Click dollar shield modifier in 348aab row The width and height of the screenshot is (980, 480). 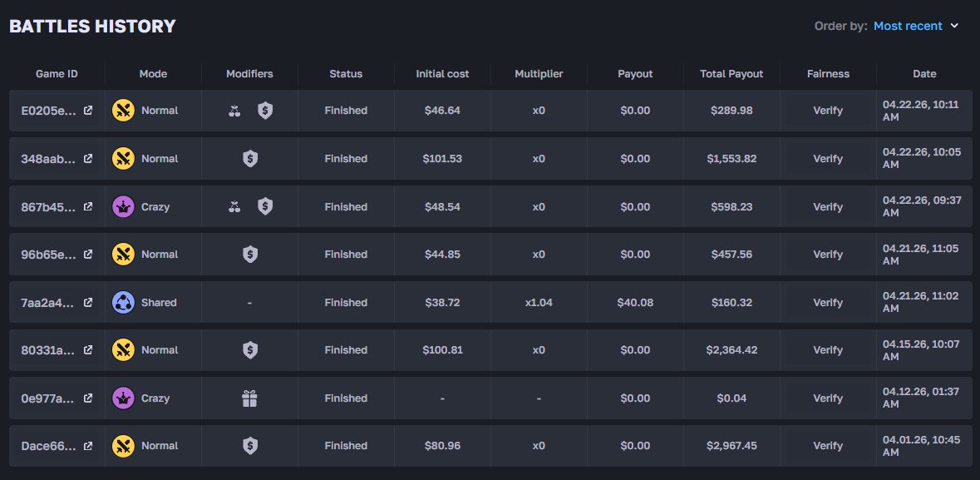click(x=250, y=158)
